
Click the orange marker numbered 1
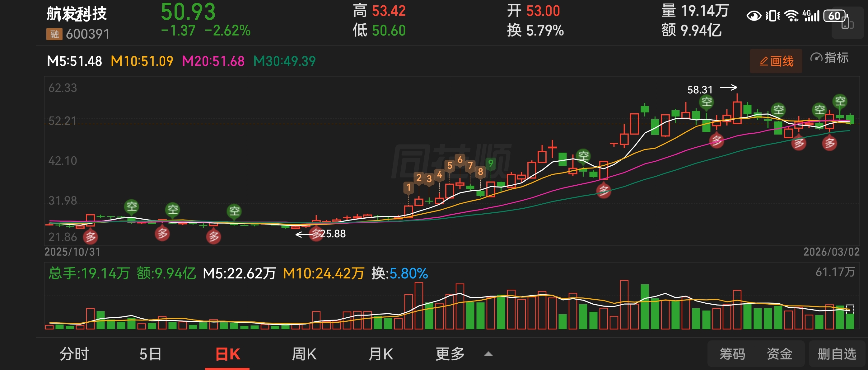click(408, 187)
